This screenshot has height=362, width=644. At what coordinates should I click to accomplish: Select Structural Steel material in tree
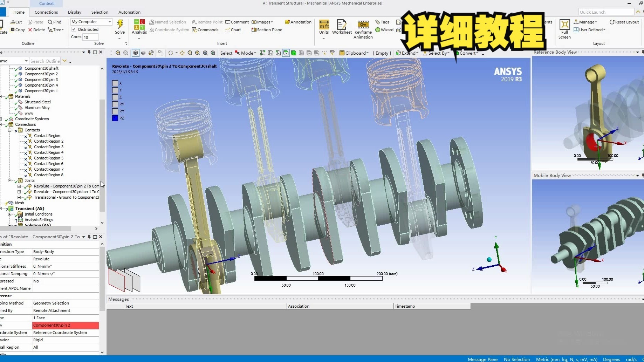click(x=37, y=102)
